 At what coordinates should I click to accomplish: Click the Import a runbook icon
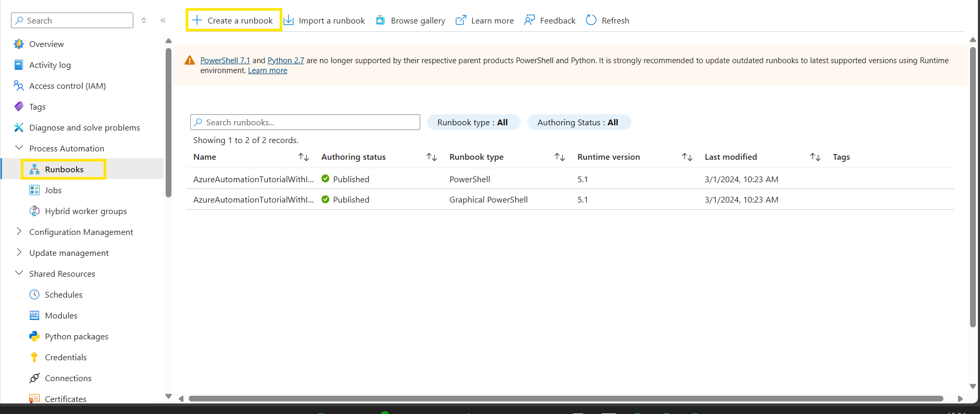[289, 20]
